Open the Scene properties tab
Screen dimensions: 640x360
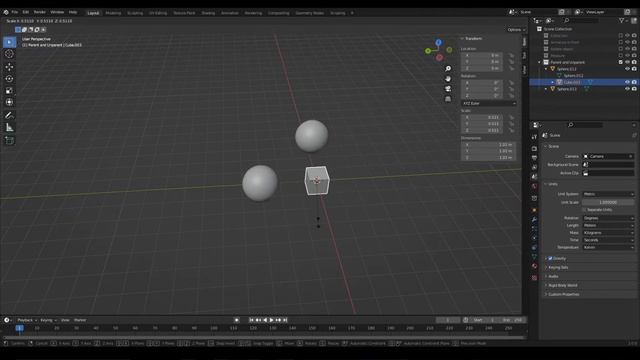click(x=534, y=177)
